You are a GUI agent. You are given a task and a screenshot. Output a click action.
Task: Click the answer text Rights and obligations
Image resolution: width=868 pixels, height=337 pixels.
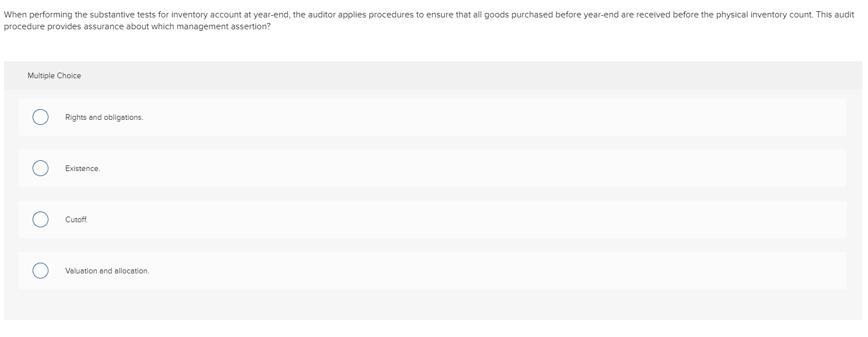coord(104,117)
